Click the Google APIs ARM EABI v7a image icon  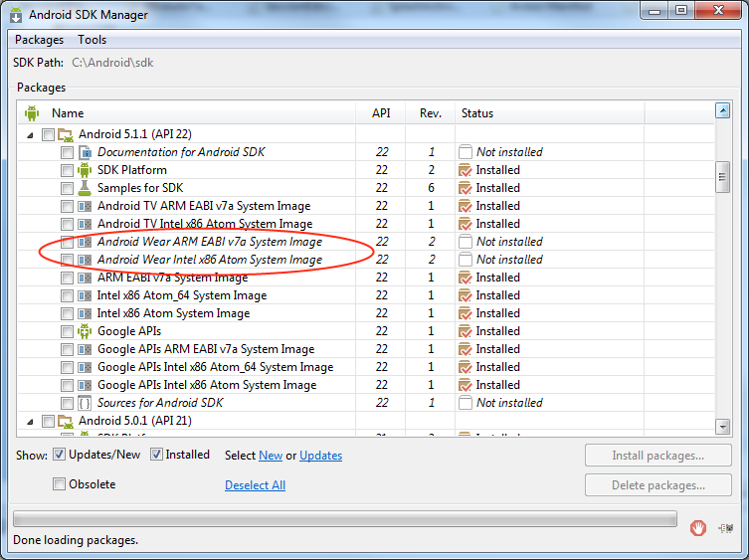pyautogui.click(x=85, y=350)
